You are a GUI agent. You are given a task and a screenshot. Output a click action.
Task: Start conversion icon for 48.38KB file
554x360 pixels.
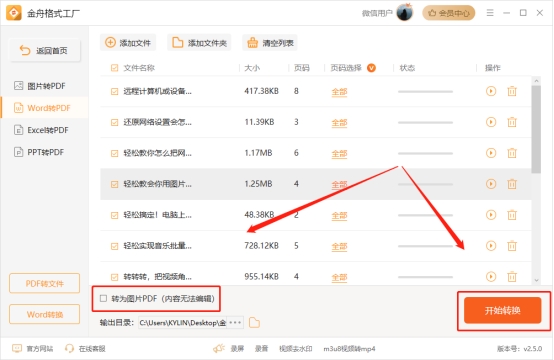point(491,215)
